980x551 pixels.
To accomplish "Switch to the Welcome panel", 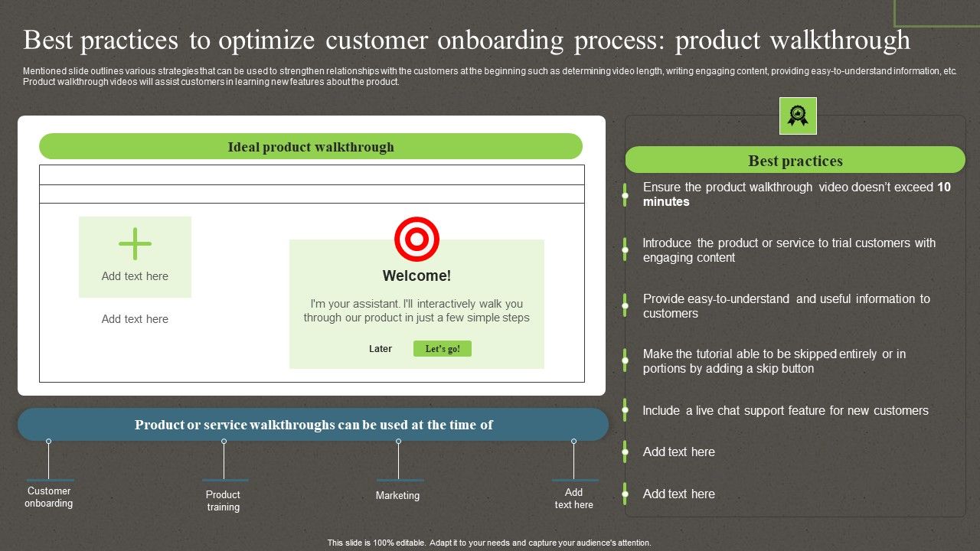I will pos(417,303).
